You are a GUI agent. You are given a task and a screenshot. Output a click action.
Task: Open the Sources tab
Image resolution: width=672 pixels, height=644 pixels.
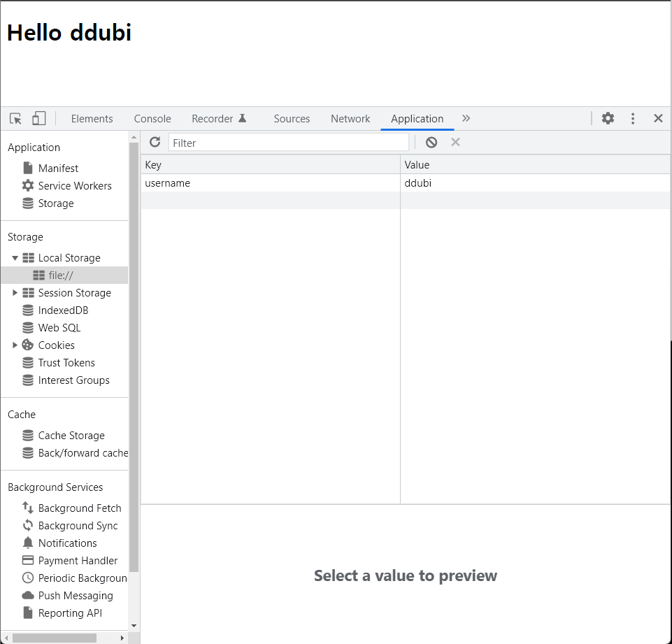click(292, 119)
